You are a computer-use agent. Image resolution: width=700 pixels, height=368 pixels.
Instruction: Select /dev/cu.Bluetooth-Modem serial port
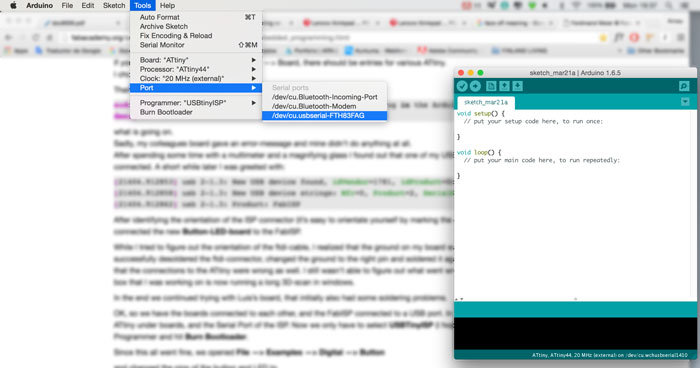coord(325,106)
